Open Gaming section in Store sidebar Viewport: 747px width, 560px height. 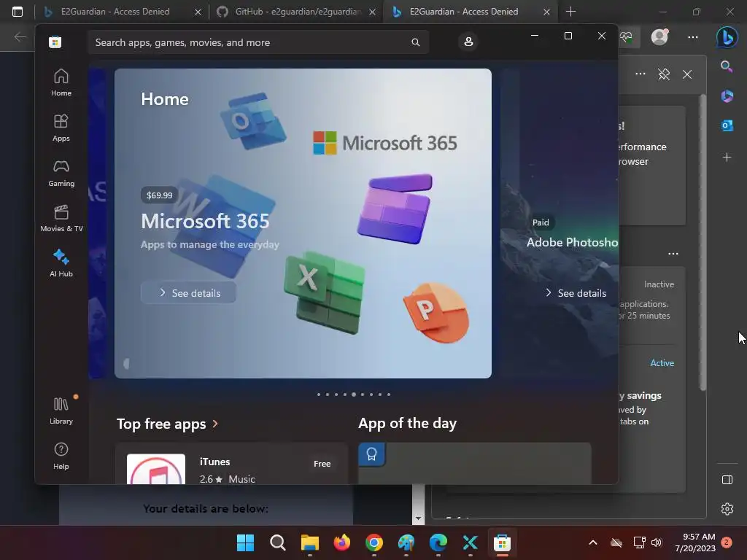click(61, 173)
